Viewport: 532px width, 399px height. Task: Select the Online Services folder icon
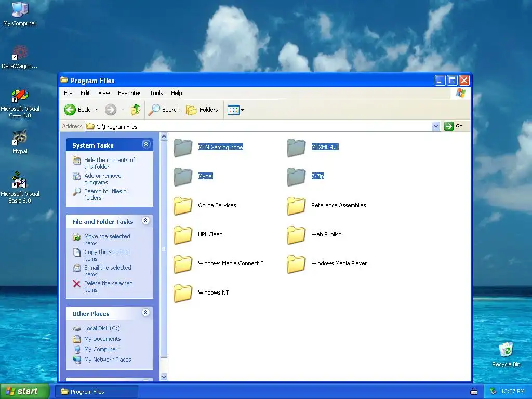(x=183, y=206)
